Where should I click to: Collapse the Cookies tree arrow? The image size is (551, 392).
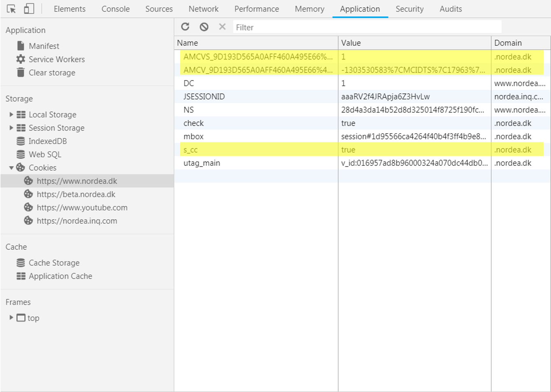11,168
